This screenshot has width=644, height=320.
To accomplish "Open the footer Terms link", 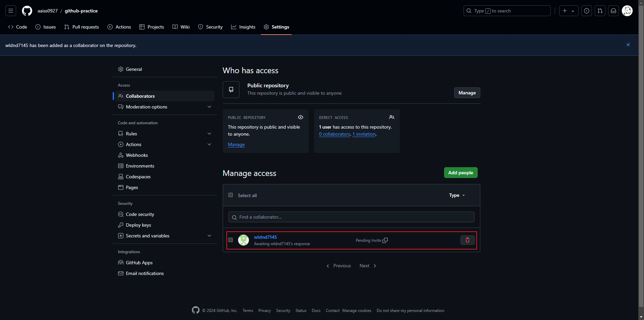I will tap(248, 311).
